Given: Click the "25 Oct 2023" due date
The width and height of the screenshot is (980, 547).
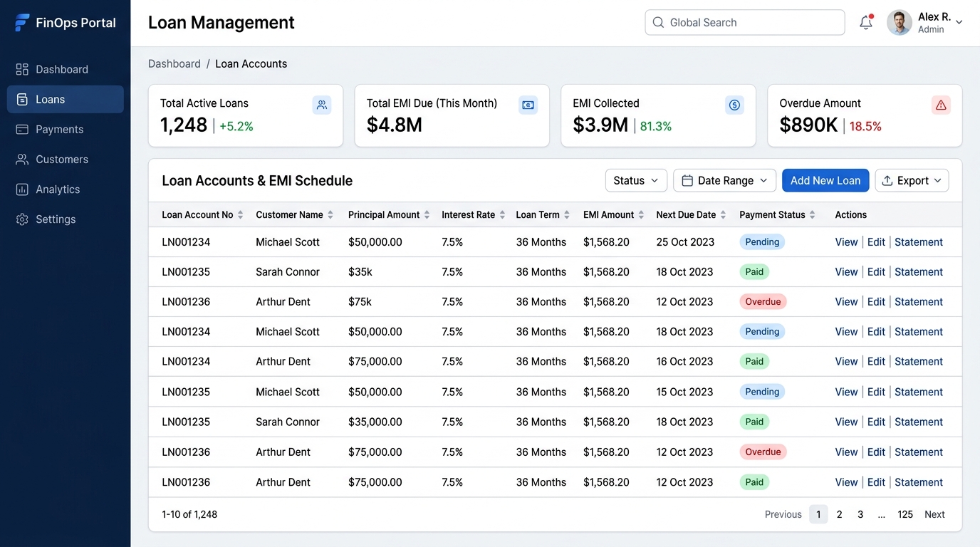Looking at the screenshot, I should (x=685, y=242).
